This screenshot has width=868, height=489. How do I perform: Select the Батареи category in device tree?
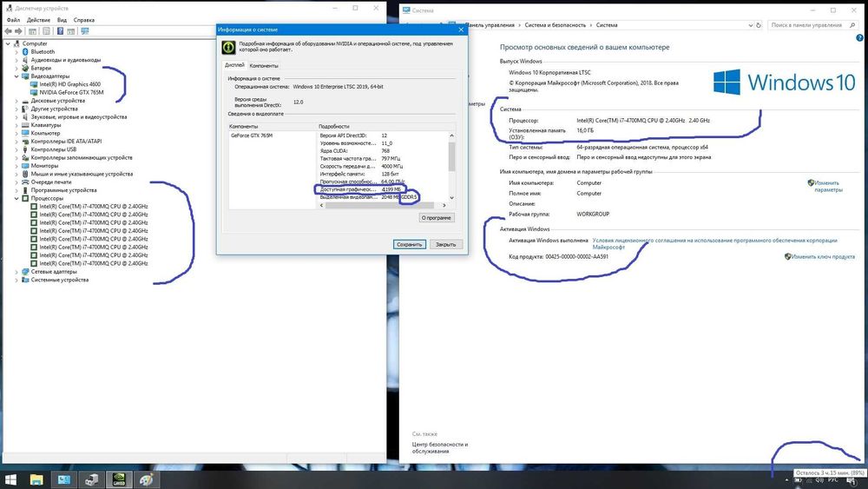(x=41, y=68)
